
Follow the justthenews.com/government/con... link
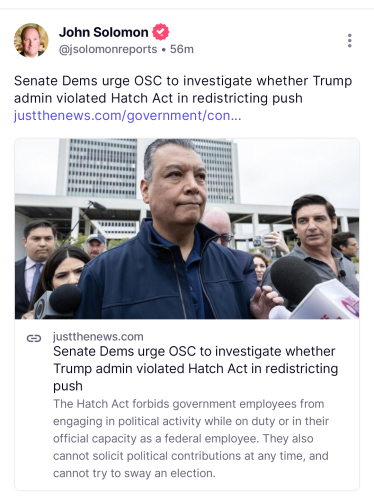click(x=127, y=116)
